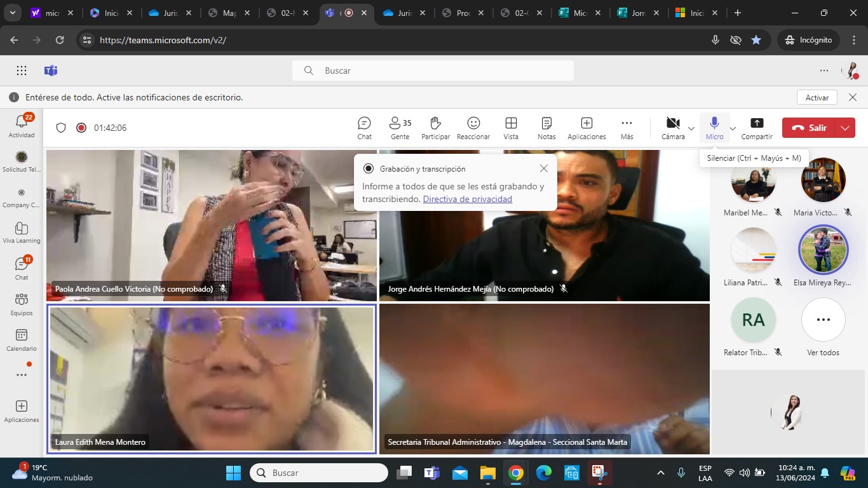Open Viva Learning in sidebar

coord(22,233)
